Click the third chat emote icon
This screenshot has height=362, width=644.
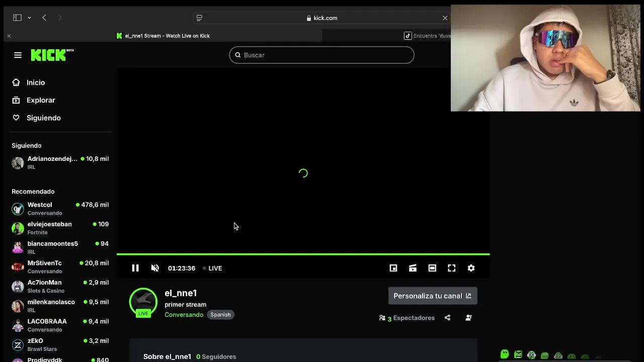tap(531, 355)
